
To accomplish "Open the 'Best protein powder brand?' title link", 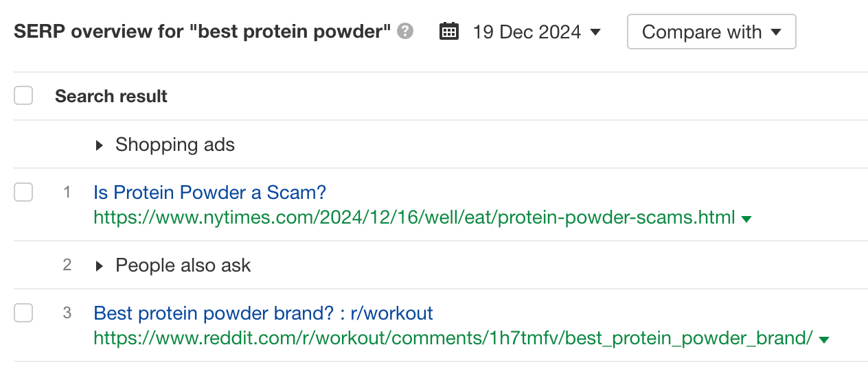I will click(263, 313).
